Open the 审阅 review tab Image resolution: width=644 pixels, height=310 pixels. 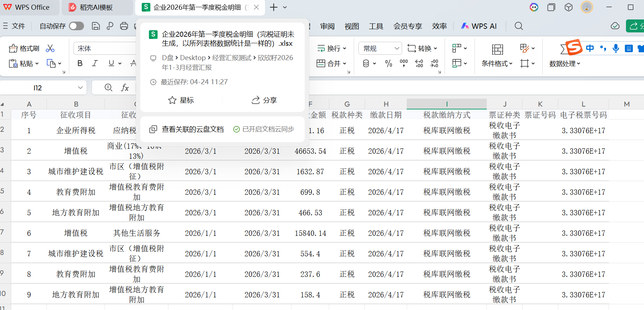pyautogui.click(x=327, y=26)
